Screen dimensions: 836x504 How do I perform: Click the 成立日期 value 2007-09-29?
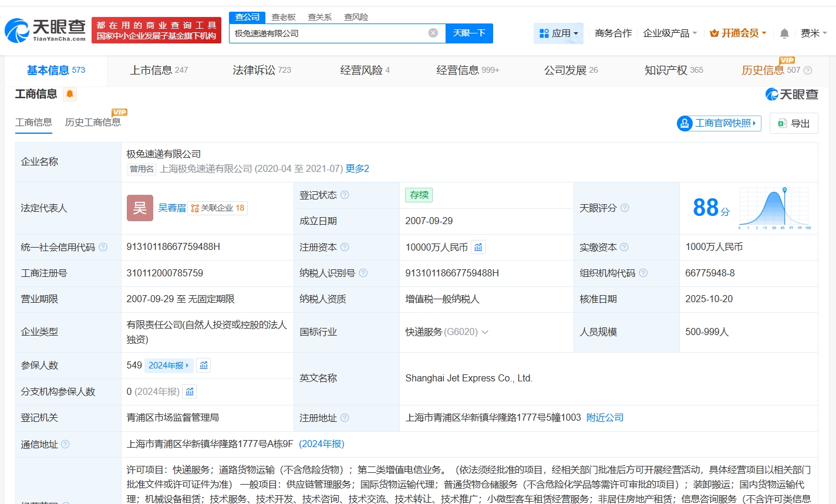[429, 221]
